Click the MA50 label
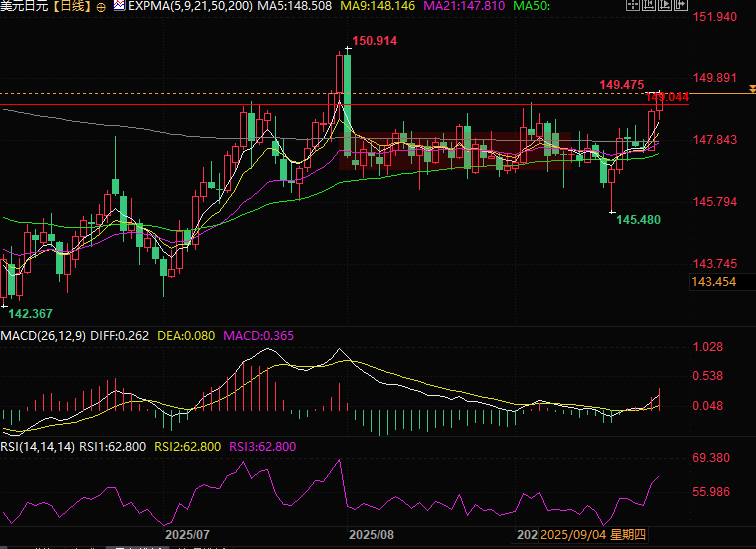 click(531, 6)
